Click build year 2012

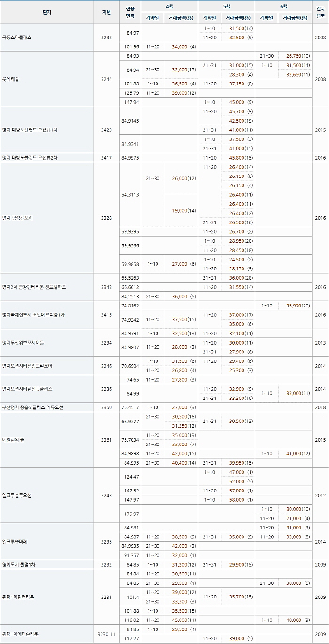(321, 495)
